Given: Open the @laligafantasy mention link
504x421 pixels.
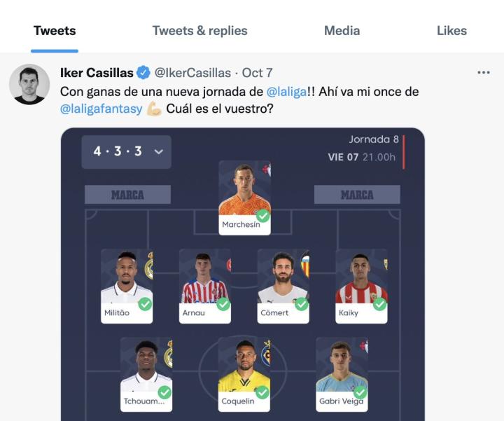Looking at the screenshot, I should (x=101, y=109).
